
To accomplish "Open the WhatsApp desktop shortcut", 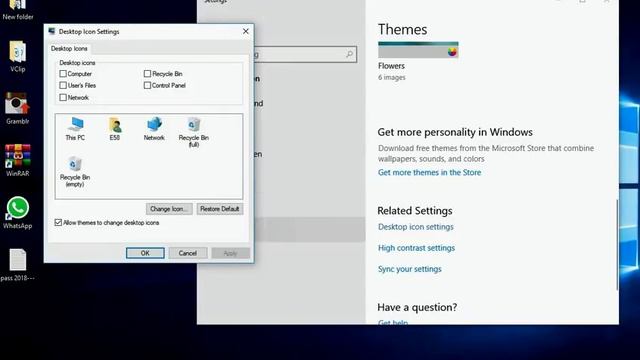I will (x=18, y=213).
